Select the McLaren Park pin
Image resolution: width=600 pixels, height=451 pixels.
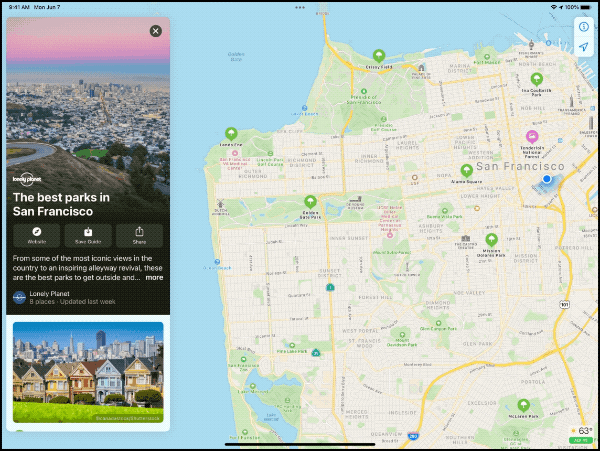point(523,405)
